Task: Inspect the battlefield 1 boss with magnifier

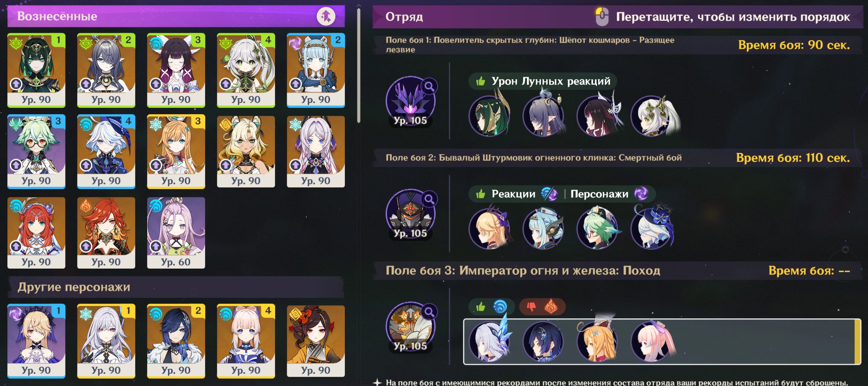Action: pyautogui.click(x=429, y=86)
